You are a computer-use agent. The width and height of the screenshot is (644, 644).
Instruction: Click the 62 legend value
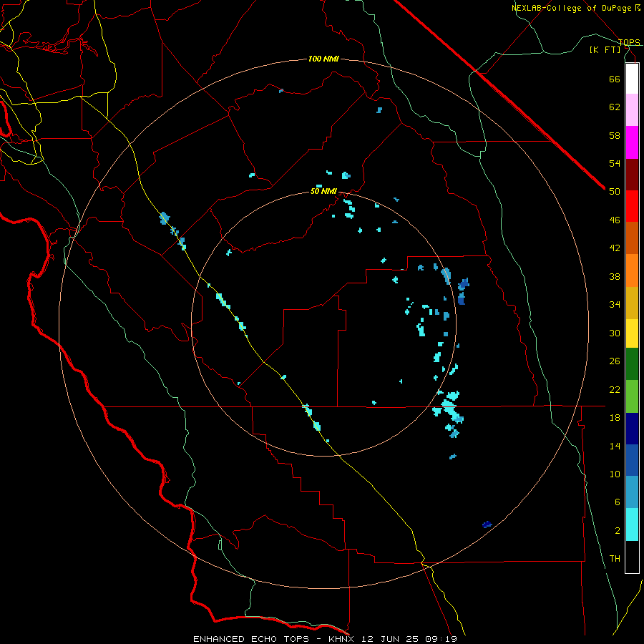point(615,107)
